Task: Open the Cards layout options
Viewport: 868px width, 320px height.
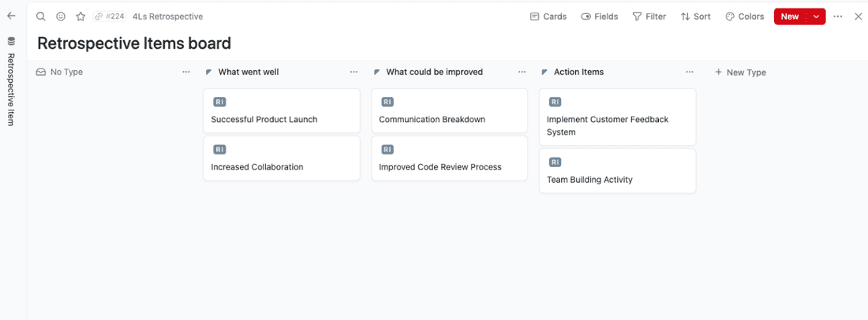Action: pyautogui.click(x=548, y=17)
